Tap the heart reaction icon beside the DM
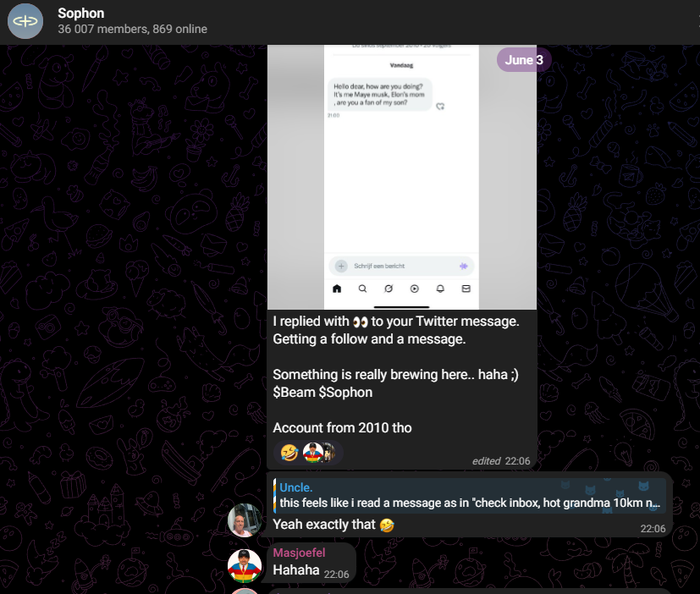 440,107
